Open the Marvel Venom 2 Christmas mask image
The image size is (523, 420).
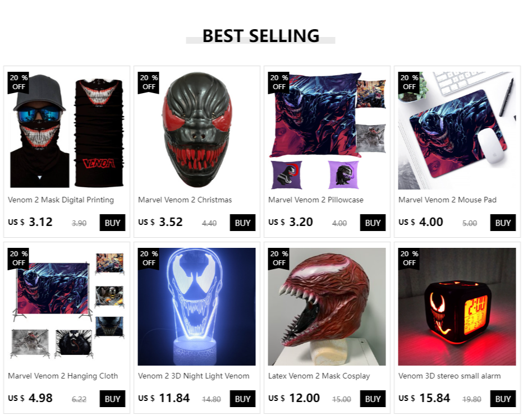(196, 131)
